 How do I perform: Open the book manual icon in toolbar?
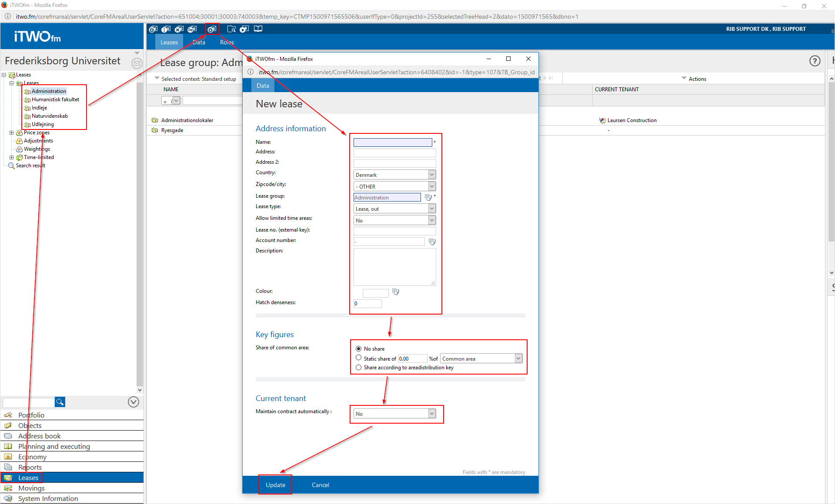point(258,29)
